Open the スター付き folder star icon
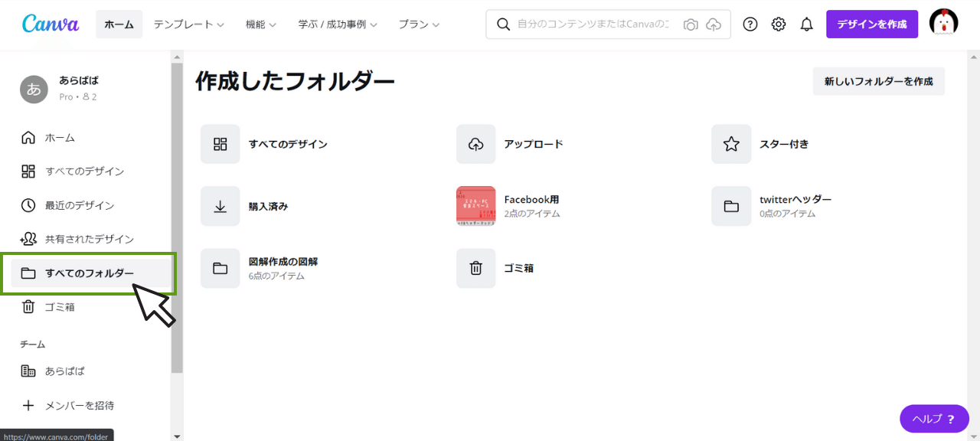Viewport: 980px width, 441px height. click(731, 144)
